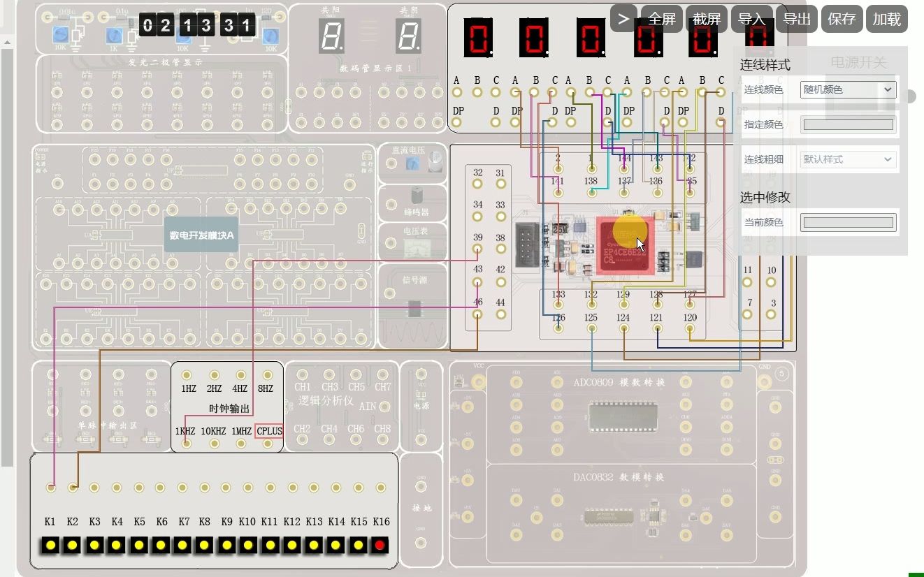Image resolution: width=924 pixels, height=577 pixels.
Task: Click the 导出 export menu item
Action: [x=797, y=19]
